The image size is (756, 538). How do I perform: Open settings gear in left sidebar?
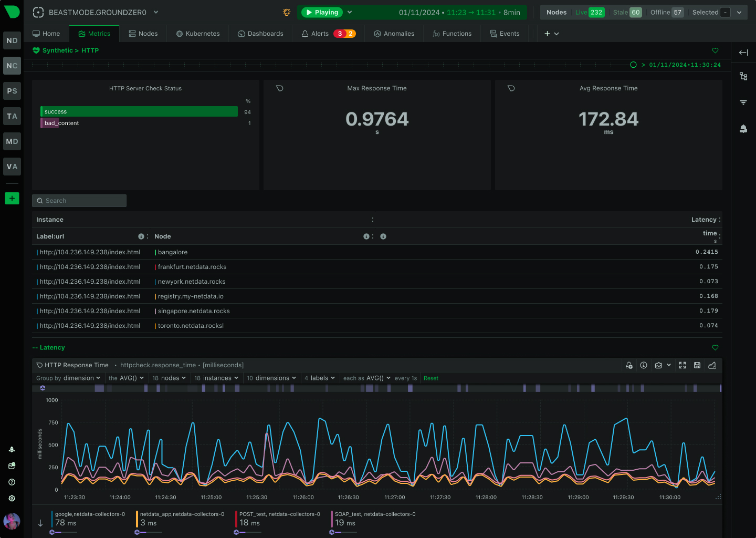[x=12, y=498]
